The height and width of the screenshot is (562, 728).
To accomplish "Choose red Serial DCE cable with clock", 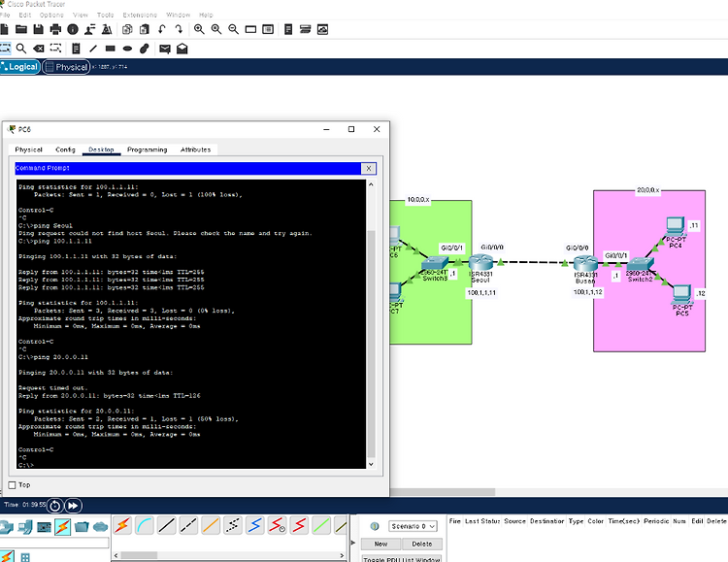I will point(278,526).
